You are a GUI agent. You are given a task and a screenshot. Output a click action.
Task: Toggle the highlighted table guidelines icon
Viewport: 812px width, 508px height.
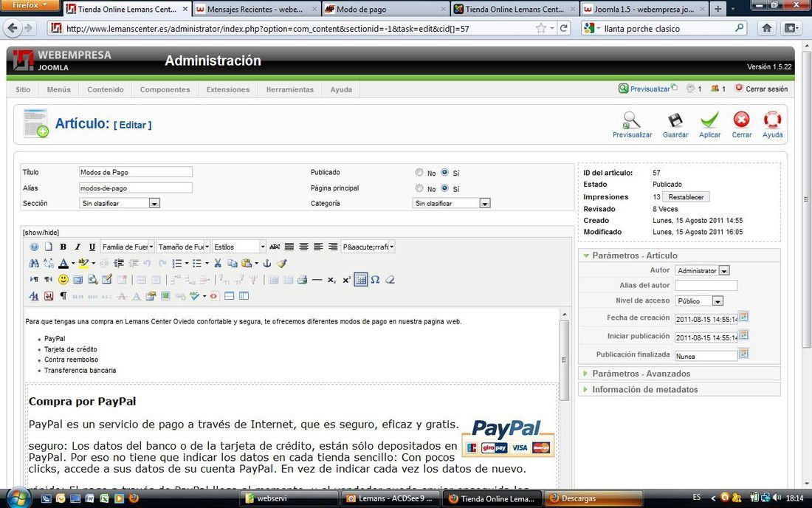pos(361,280)
